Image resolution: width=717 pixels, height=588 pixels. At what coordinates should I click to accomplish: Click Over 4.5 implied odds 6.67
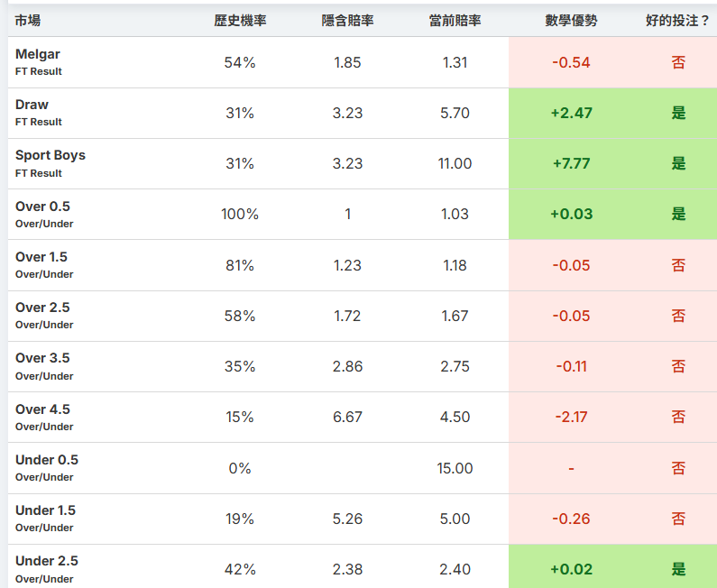click(x=347, y=417)
